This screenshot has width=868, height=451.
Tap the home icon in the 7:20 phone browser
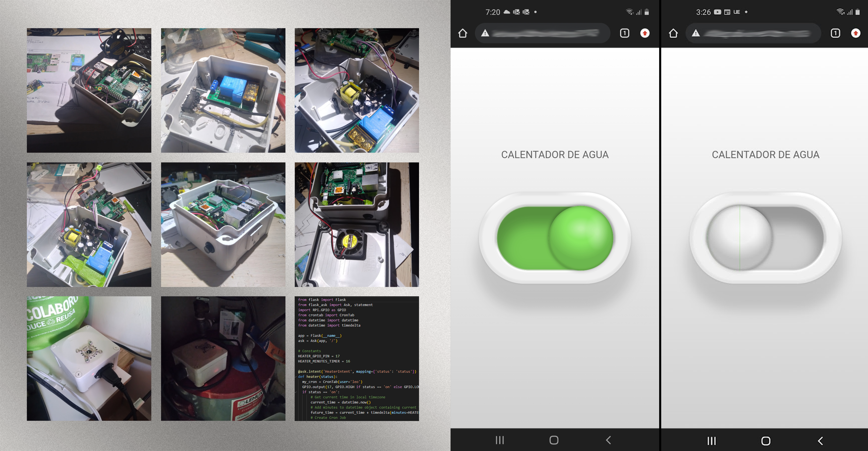463,33
